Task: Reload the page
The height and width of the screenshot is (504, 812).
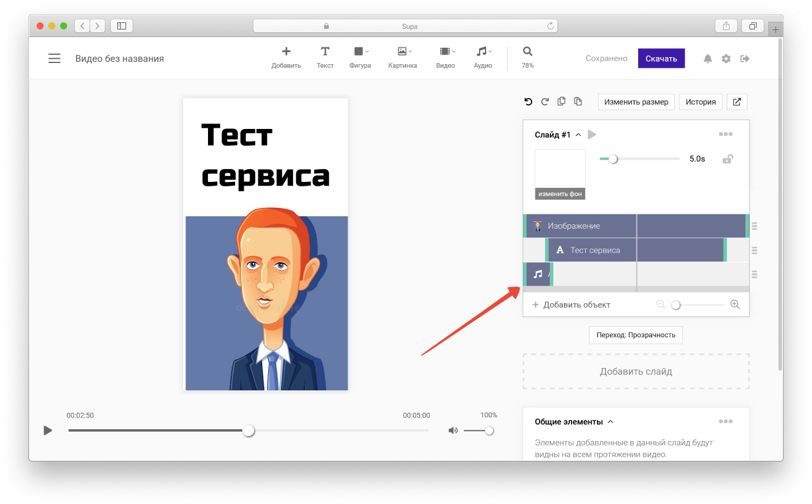Action: point(550,26)
